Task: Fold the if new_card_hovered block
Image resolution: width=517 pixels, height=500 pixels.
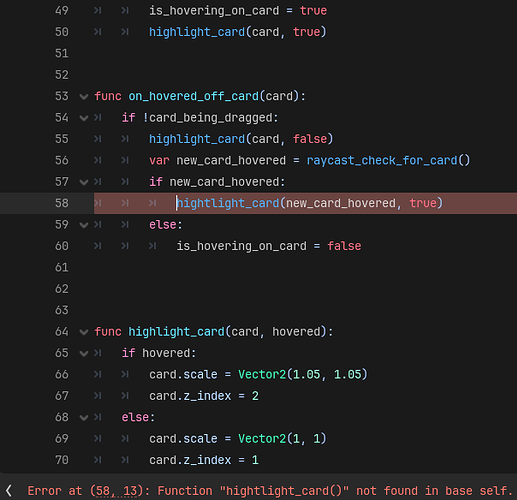Action: [x=84, y=183]
